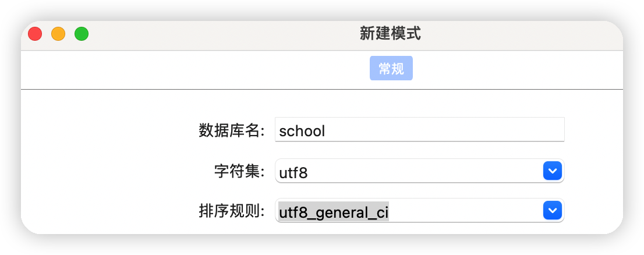Click the highlighted utf8_general_ci collation text
The width and height of the screenshot is (644, 255).
(x=334, y=212)
